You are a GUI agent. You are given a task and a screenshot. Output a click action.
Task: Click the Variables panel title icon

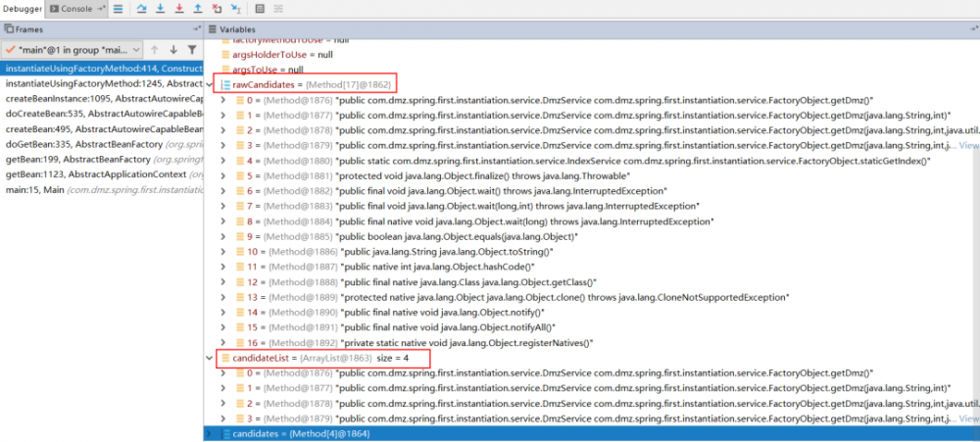coord(213,29)
